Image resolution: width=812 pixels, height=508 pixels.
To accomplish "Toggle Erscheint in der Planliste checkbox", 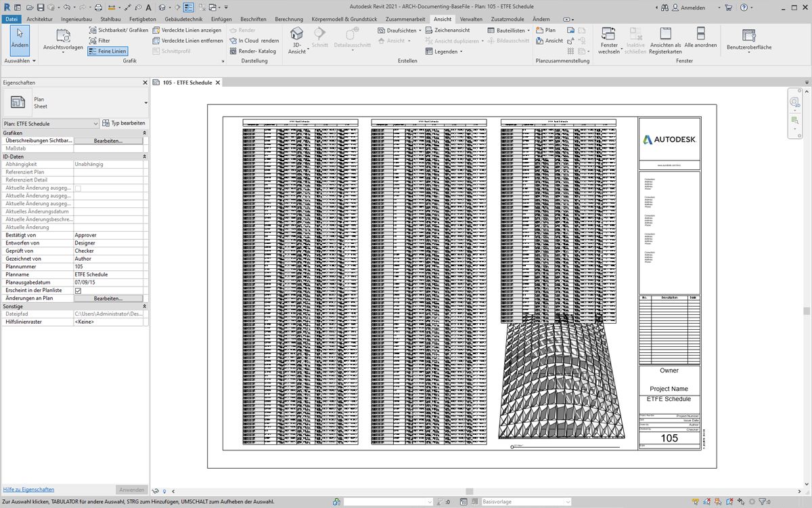I will [78, 291].
